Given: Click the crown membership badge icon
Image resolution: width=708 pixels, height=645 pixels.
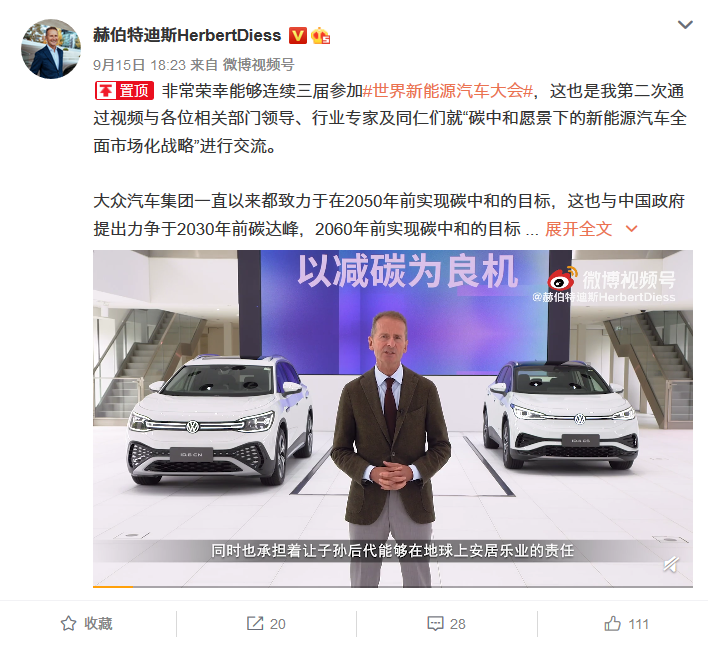Looking at the screenshot, I should tap(320, 35).
